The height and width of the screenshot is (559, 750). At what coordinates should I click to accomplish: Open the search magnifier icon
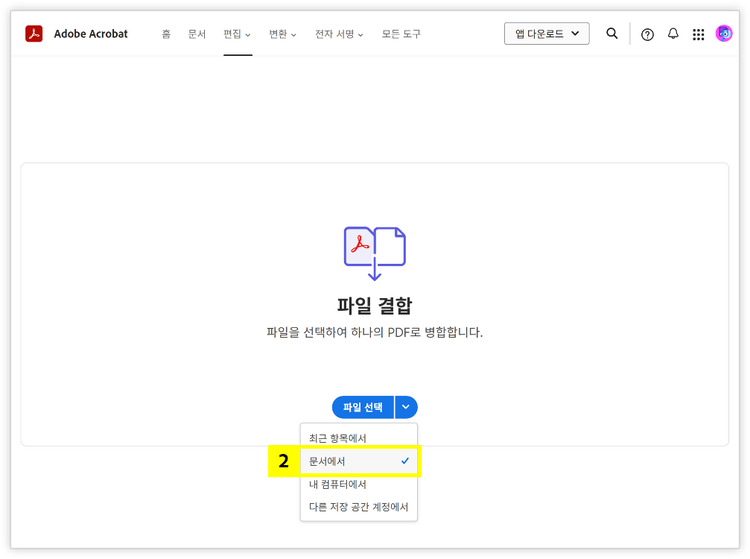[x=611, y=33]
